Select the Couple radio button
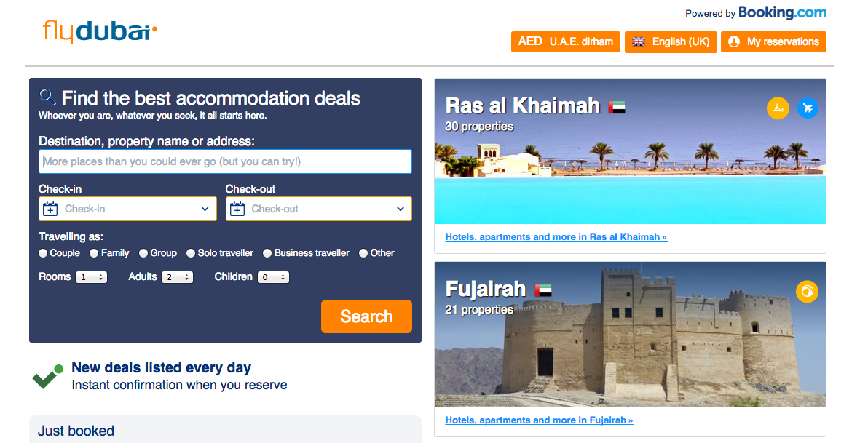Screen dimensions: 868x443 click(x=44, y=253)
